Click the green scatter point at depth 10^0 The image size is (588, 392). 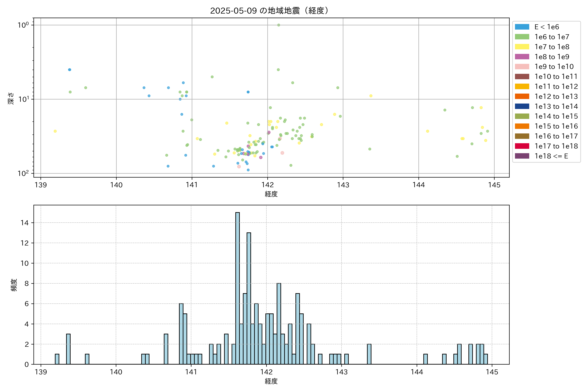[x=278, y=25]
